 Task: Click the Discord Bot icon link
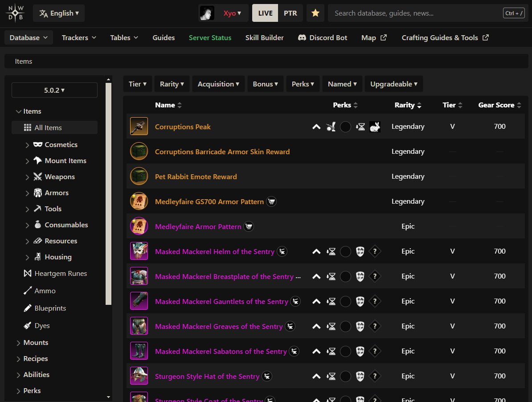click(302, 37)
